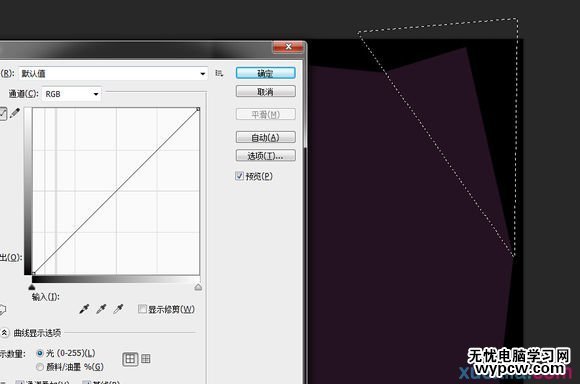580x384 pixels.
Task: Open the 默认值 preset dropdown
Action: click(x=113, y=74)
